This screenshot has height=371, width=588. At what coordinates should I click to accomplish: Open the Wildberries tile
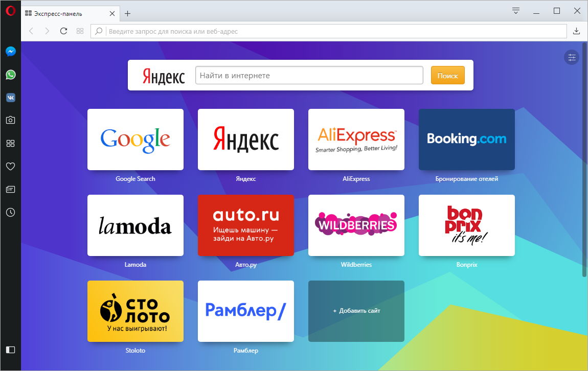tap(356, 225)
